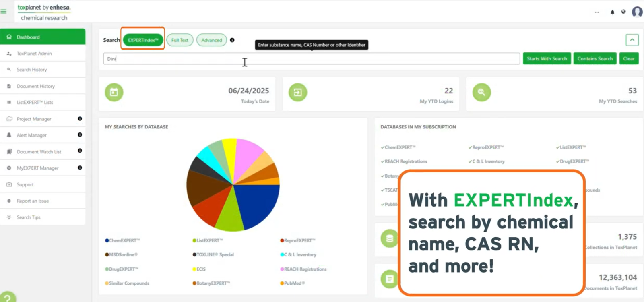The height and width of the screenshot is (302, 644).
Task: Click the My YTD Searches magnifier icon
Action: point(481,93)
